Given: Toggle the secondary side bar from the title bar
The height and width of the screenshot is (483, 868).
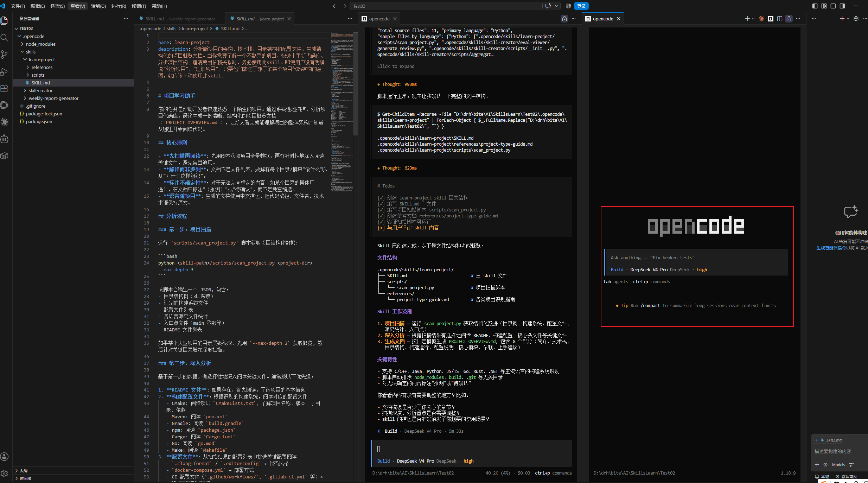Looking at the screenshot, I should tap(842, 6).
